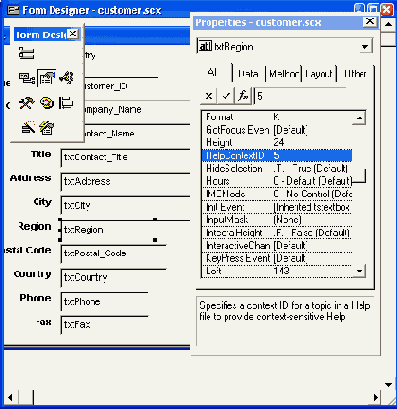Image resolution: width=397 pixels, height=409 pixels.
Task: Switch to the Layout tab
Action: tap(319, 74)
